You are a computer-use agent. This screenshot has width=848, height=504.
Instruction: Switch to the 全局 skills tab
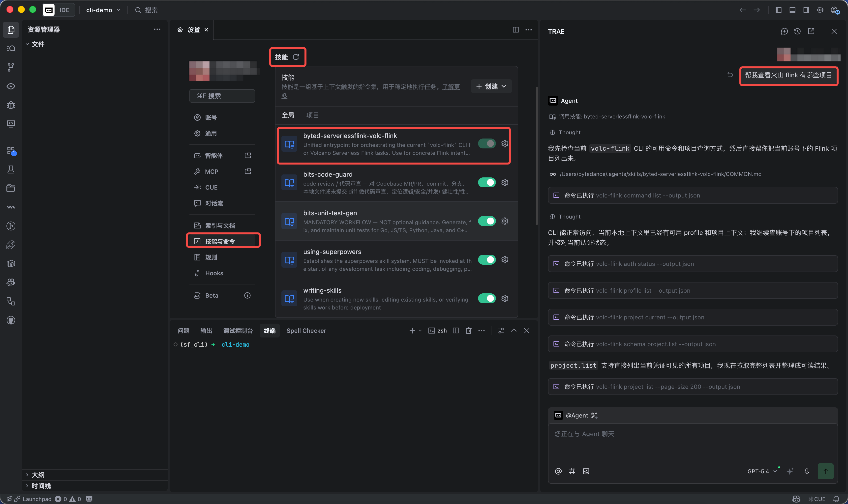[x=288, y=115]
